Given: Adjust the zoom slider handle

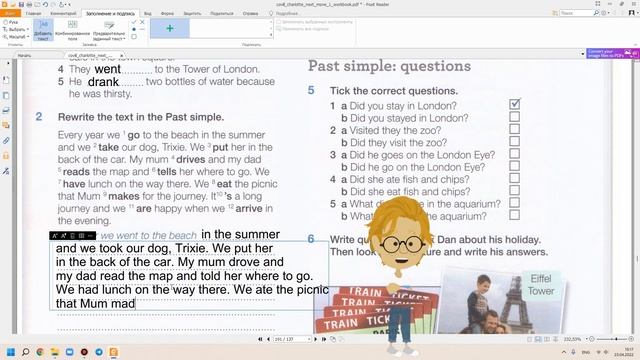Looking at the screenshot, I should 616,339.
